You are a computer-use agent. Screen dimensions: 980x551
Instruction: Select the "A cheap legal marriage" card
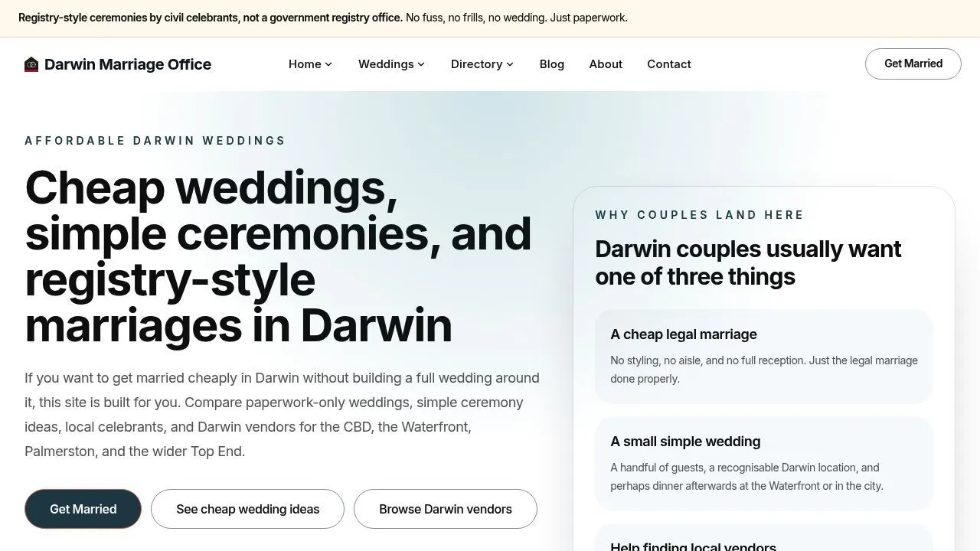(763, 356)
